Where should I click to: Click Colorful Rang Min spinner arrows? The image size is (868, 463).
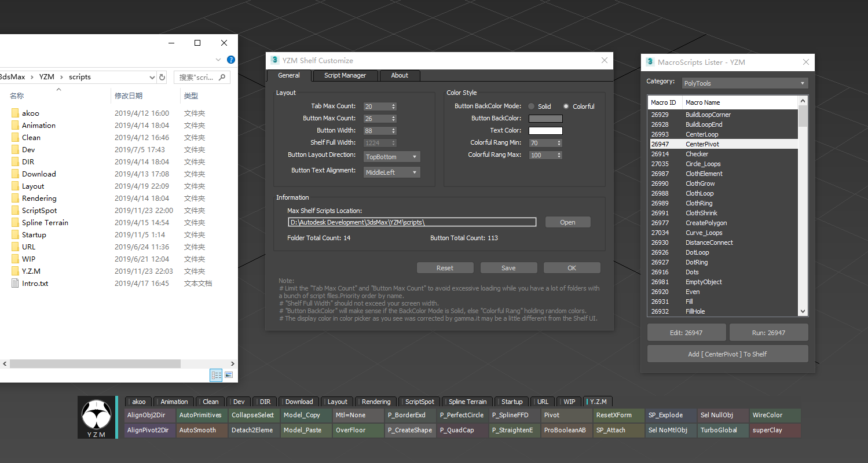pyautogui.click(x=559, y=143)
